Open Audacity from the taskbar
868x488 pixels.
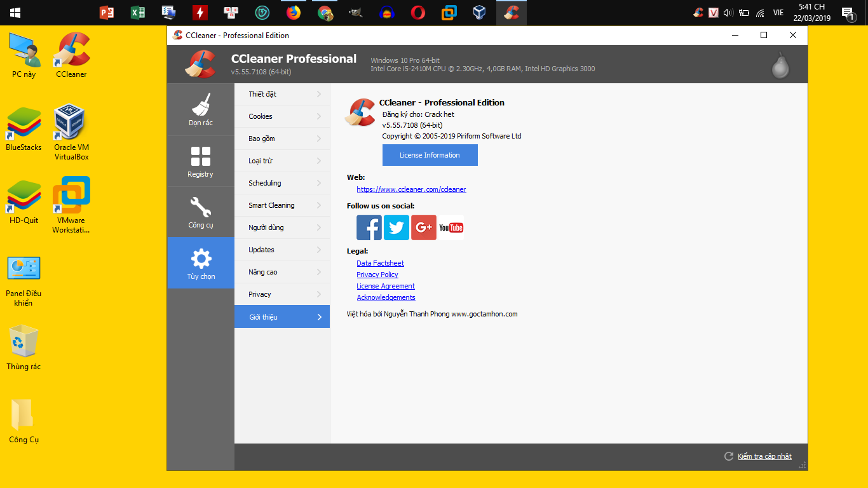(x=387, y=13)
